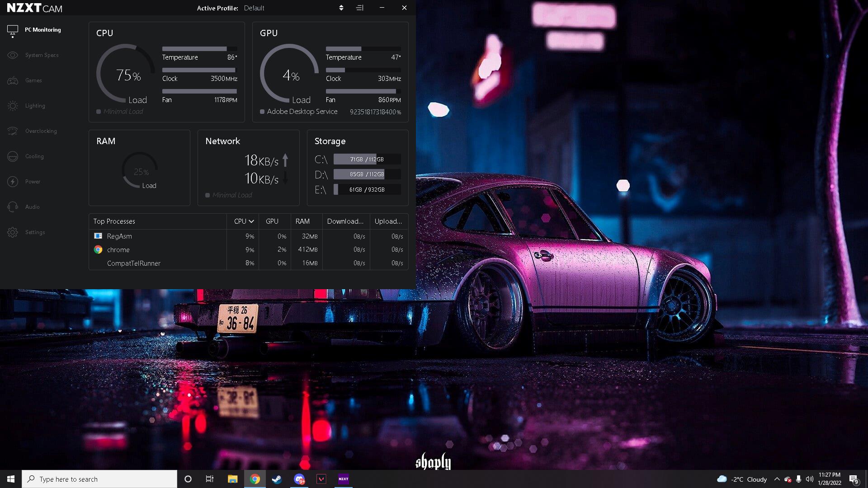Click the chrome process row
Viewport: 868px width, 488px height.
click(118, 250)
